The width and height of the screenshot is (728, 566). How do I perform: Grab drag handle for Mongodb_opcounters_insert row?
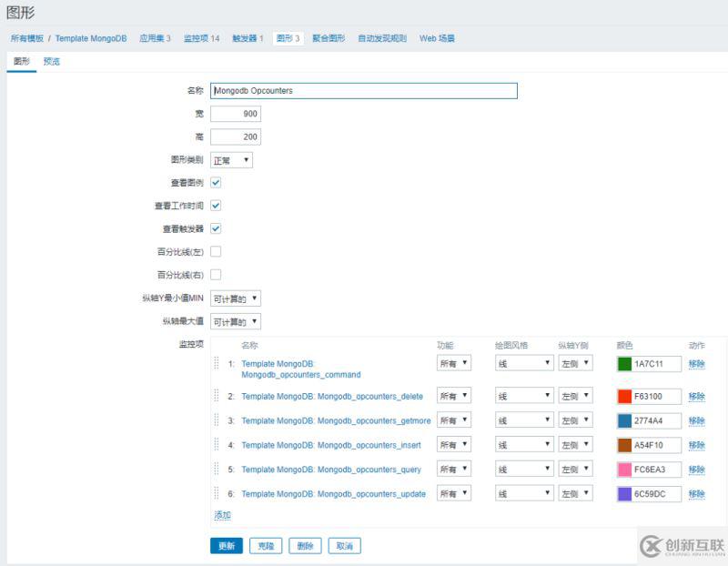coord(217,444)
